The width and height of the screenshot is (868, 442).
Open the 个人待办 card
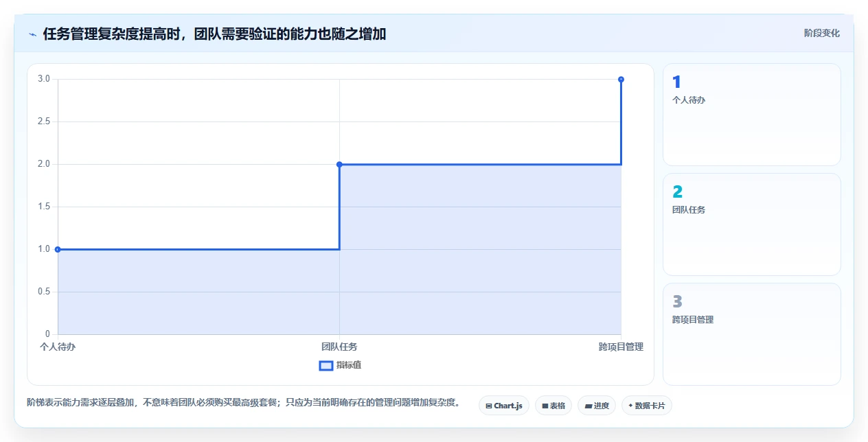(751, 115)
